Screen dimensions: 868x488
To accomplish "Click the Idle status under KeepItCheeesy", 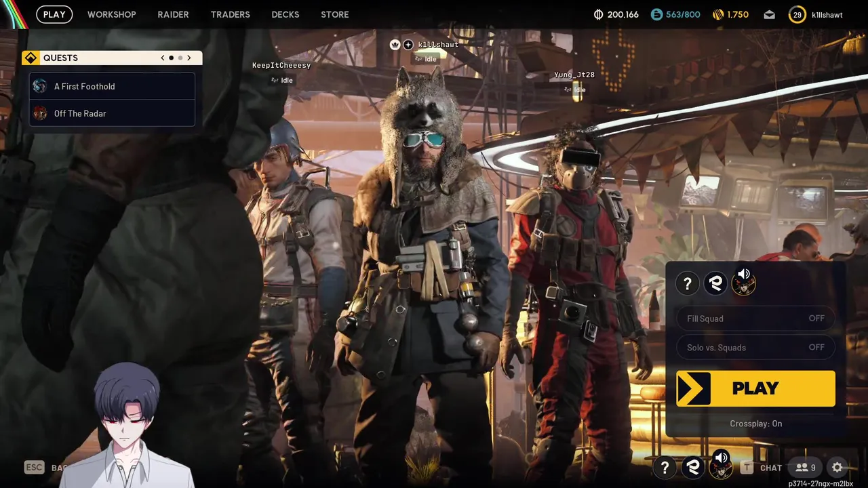I will pos(282,80).
